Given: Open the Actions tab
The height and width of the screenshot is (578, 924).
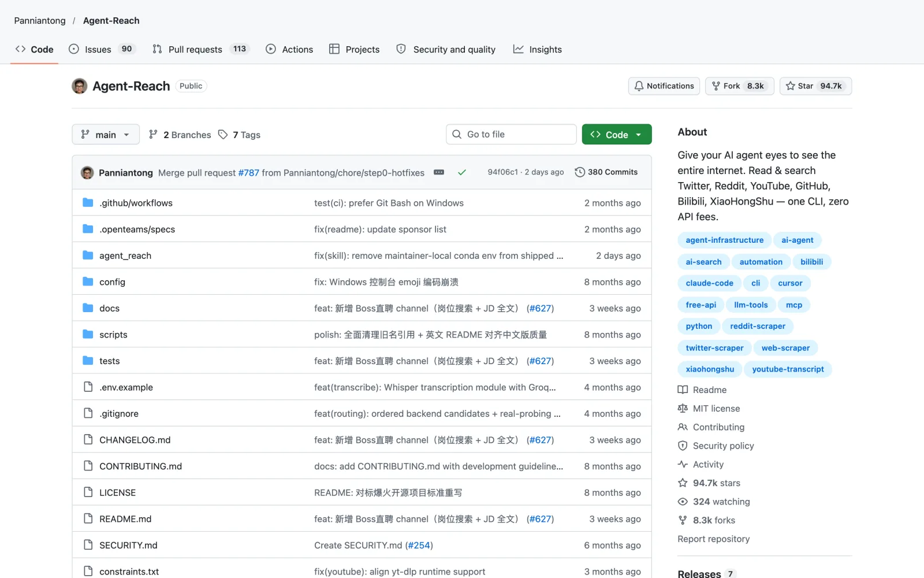Looking at the screenshot, I should coord(289,49).
